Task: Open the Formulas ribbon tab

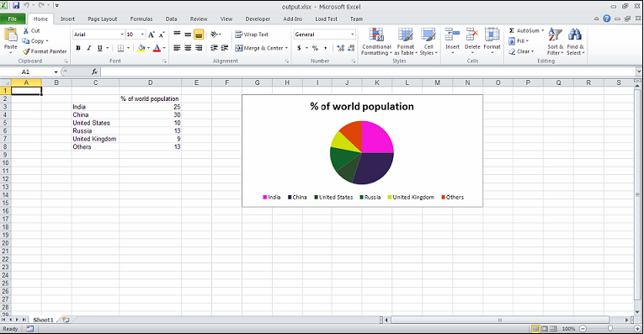Action: (x=141, y=19)
